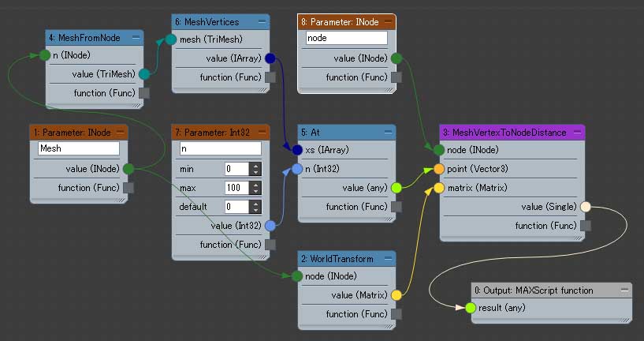Select the 0: Output: MAXScript function title bar
This screenshot has height=341, width=644.
click(x=552, y=290)
